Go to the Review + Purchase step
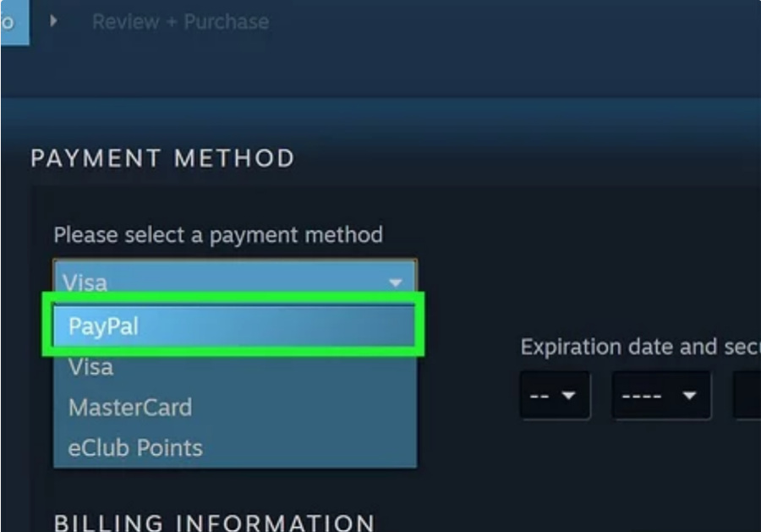 coord(181,22)
